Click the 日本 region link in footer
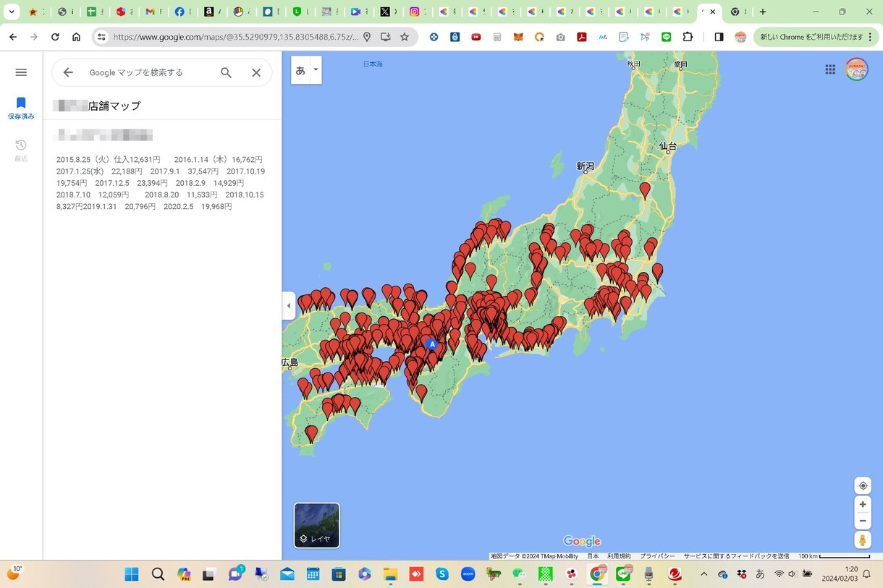The height and width of the screenshot is (588, 883). click(593, 556)
